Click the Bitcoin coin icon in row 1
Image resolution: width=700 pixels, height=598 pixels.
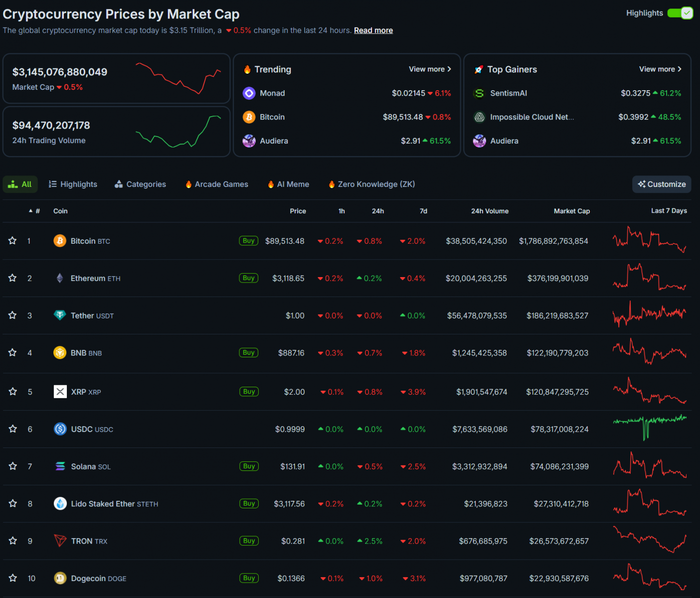click(60, 241)
